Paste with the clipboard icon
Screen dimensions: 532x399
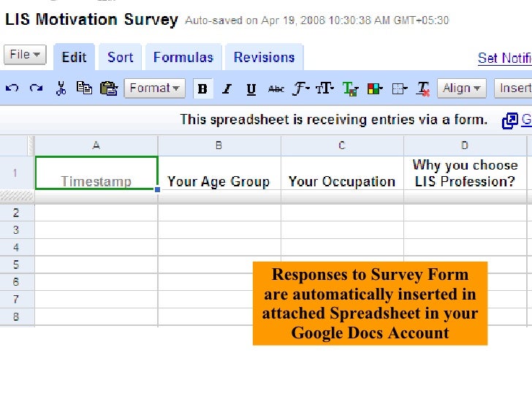click(109, 88)
